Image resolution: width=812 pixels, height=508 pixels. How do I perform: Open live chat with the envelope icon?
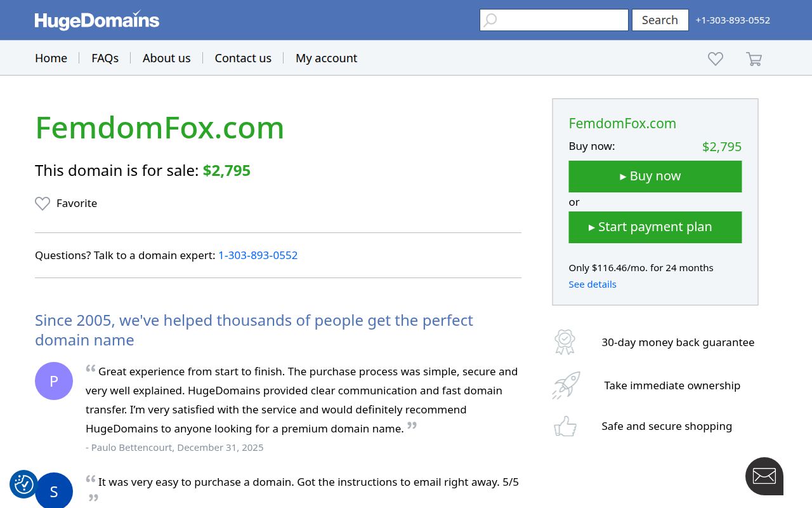pyautogui.click(x=764, y=476)
